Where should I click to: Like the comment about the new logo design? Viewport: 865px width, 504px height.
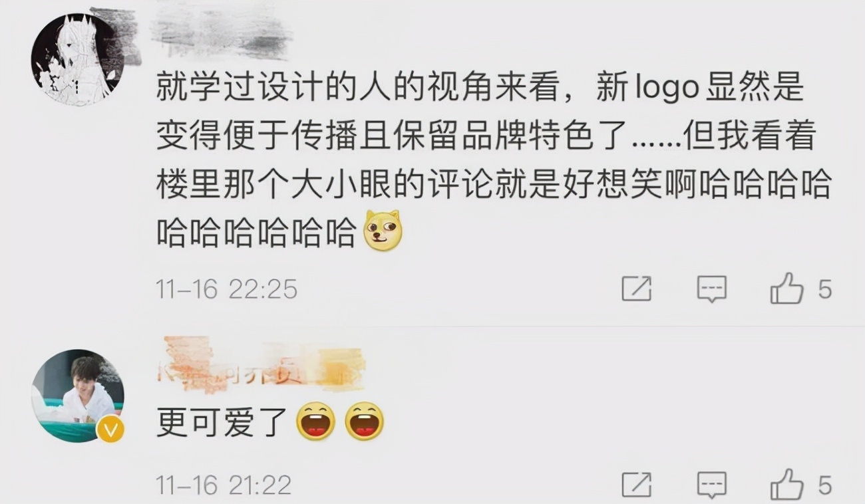(x=786, y=289)
